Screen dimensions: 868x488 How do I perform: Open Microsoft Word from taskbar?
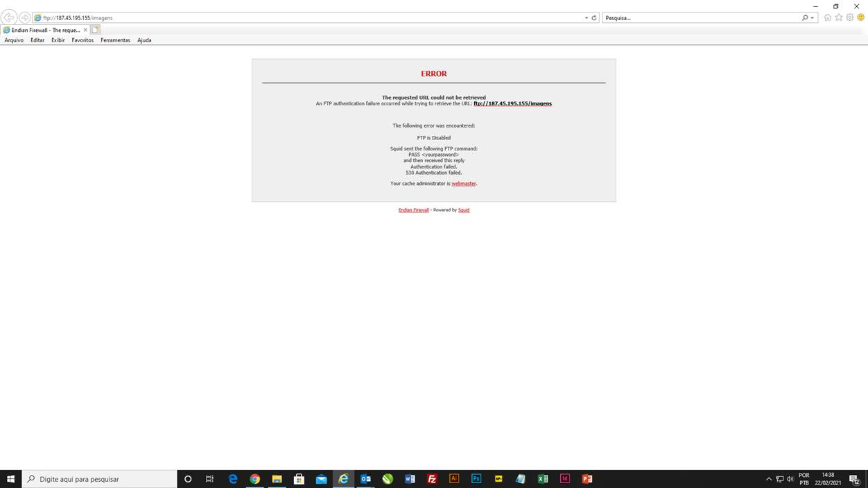click(410, 479)
